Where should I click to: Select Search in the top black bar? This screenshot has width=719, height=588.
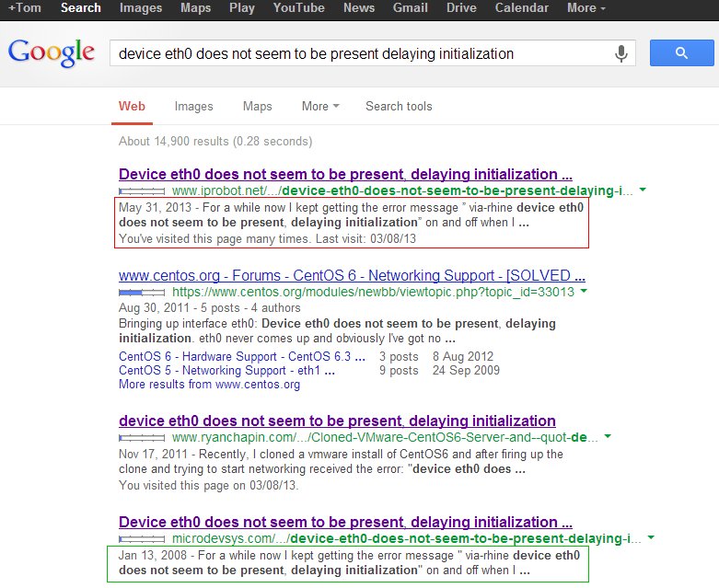point(81,7)
